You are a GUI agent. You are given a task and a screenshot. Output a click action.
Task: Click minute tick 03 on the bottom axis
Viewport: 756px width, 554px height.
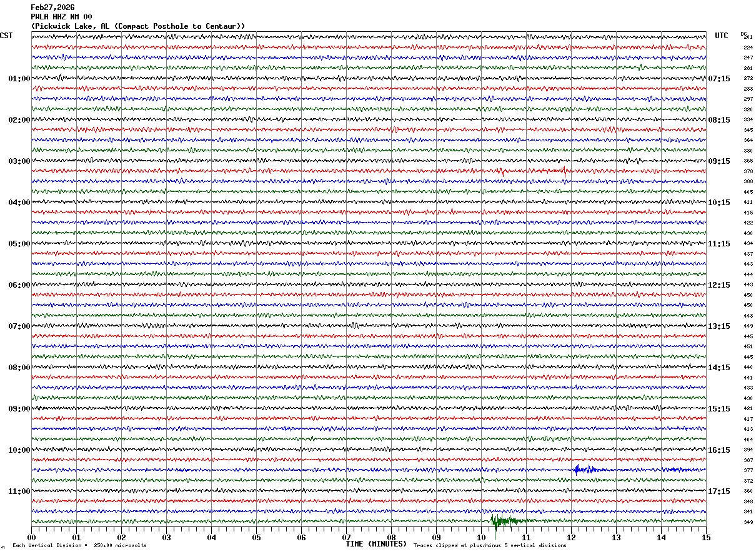coord(166,537)
